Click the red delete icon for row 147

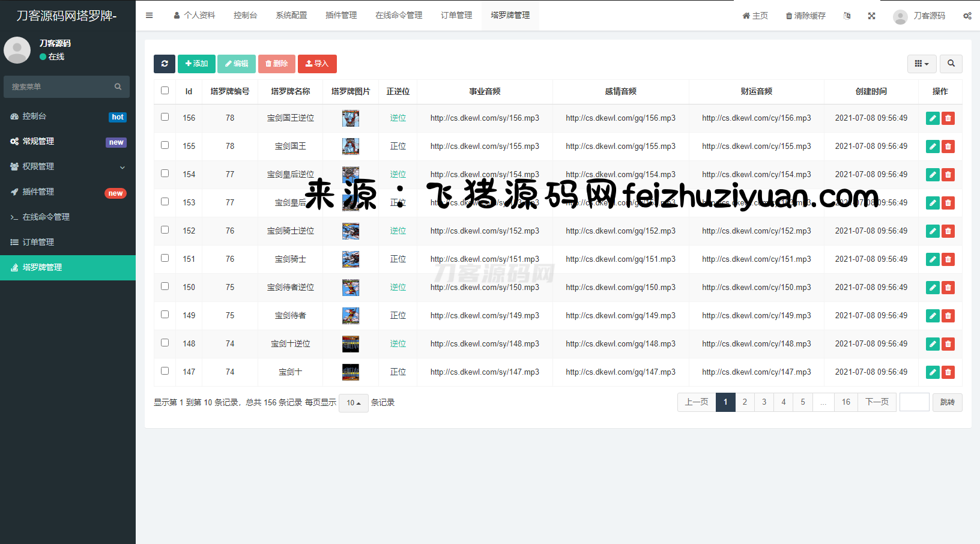pyautogui.click(x=948, y=372)
